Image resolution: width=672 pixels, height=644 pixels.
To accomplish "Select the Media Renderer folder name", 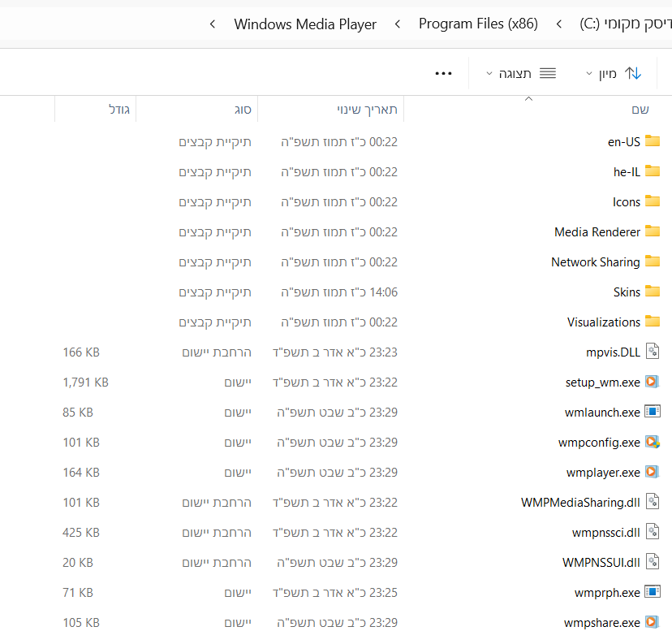I will 597,232.
